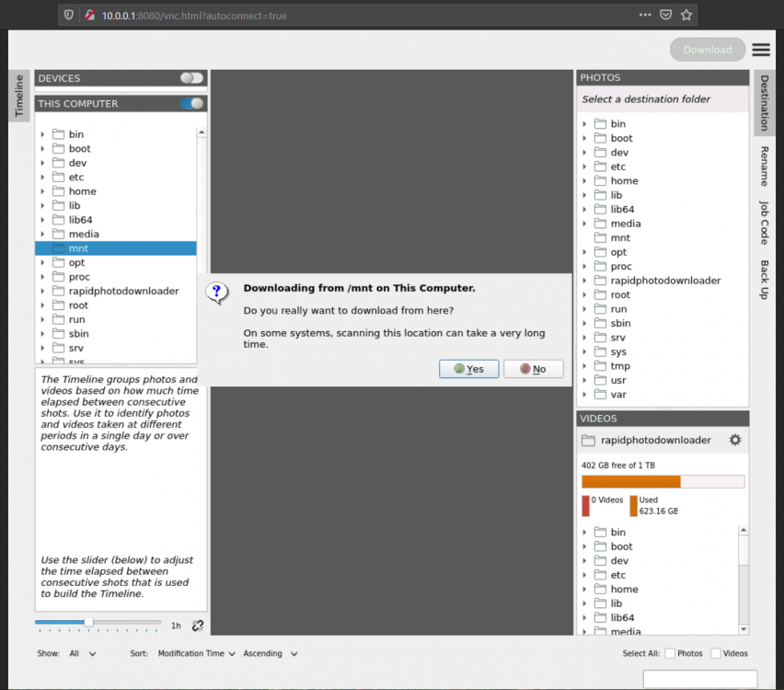The height and width of the screenshot is (690, 784).
Task: Open the hamburger menu icon
Action: [760, 50]
